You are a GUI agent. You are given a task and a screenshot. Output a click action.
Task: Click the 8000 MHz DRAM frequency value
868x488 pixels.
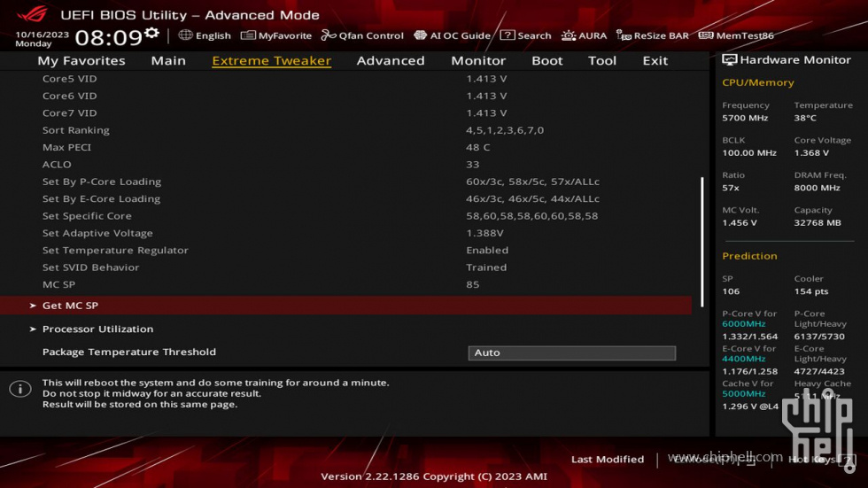(817, 188)
